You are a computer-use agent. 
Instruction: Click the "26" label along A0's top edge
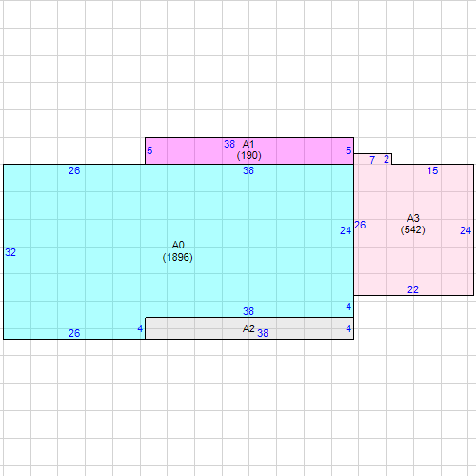click(x=74, y=170)
